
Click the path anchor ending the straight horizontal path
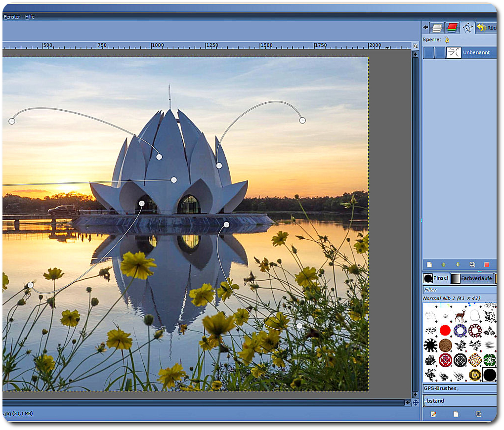coord(174,180)
